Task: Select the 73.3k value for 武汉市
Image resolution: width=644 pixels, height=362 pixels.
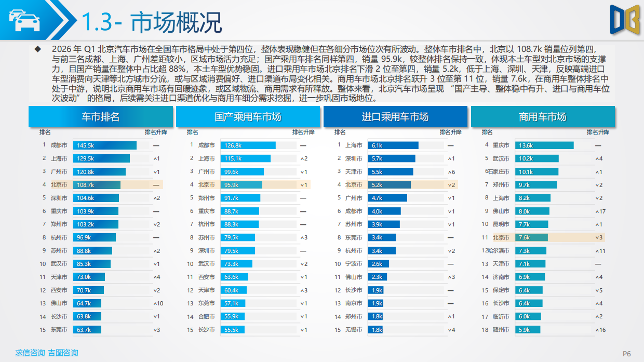Action: (231, 264)
